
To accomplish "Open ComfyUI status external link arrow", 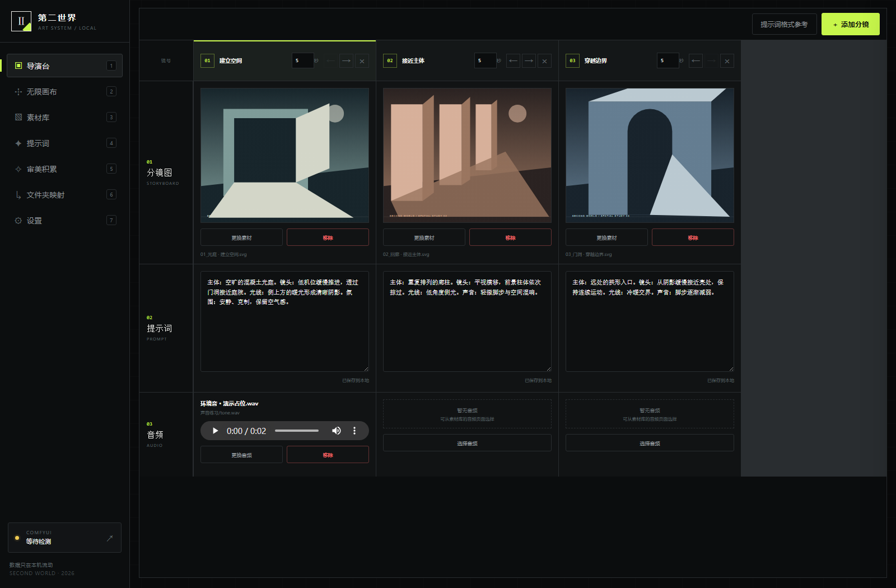I will tap(110, 538).
